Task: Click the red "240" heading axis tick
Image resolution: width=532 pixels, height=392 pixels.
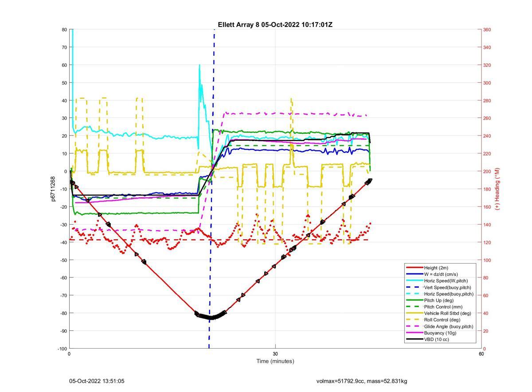Action: pos(487,136)
